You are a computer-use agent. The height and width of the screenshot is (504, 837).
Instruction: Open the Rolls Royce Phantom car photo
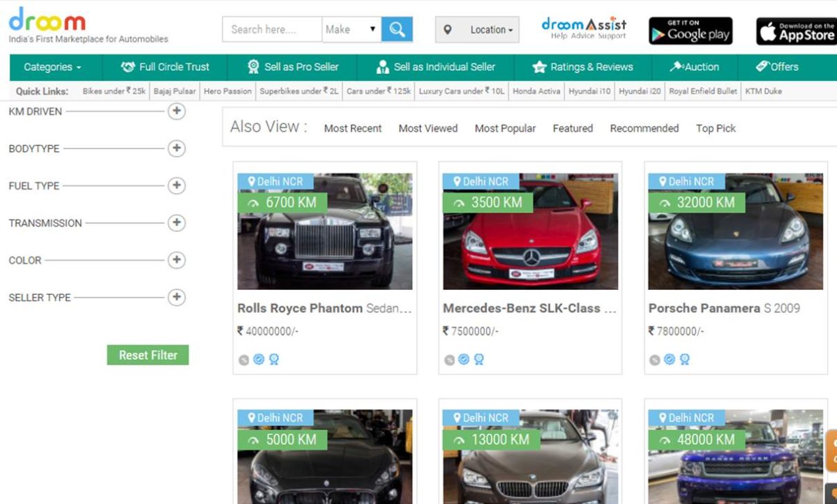click(325, 231)
